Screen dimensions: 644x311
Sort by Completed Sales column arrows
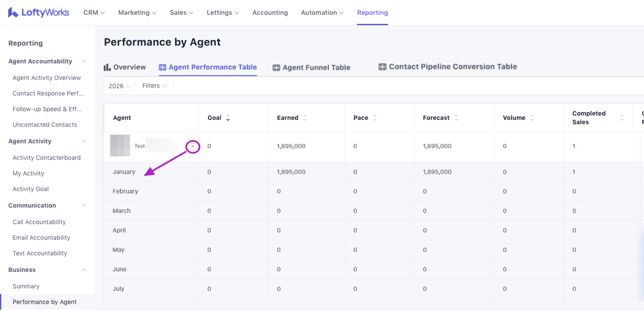(621, 118)
